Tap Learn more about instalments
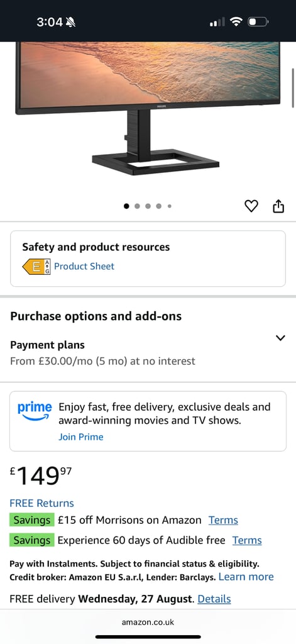 coord(246,577)
